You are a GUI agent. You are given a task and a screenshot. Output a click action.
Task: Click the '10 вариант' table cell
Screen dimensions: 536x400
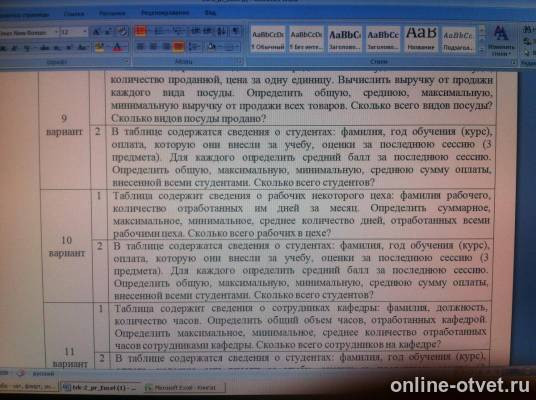tap(67, 246)
